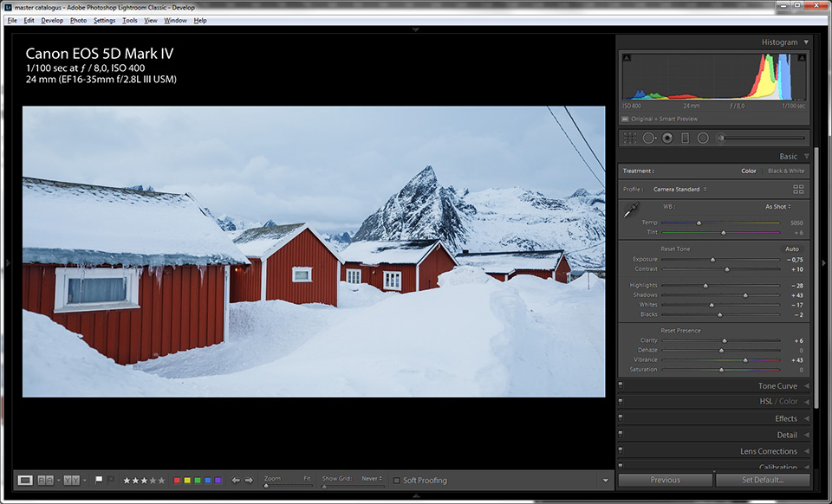Switch to Reference view (R|A)
The width and height of the screenshot is (832, 504).
tap(45, 480)
